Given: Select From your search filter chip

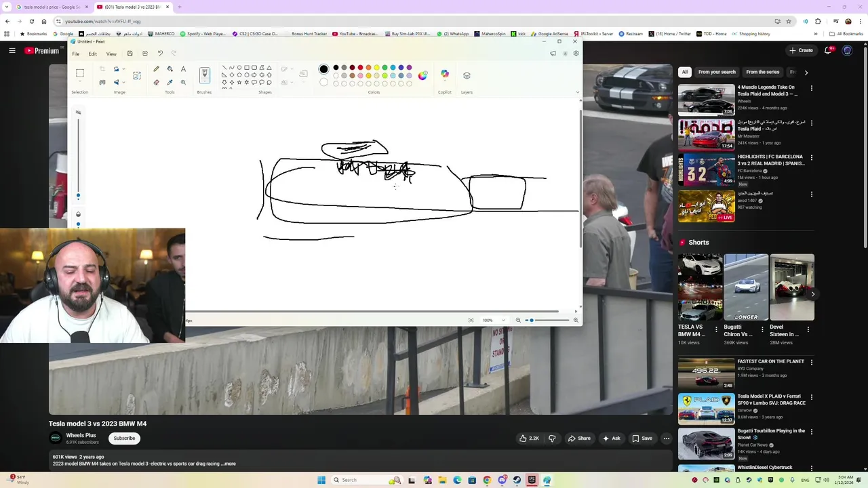Looking at the screenshot, I should pyautogui.click(x=717, y=72).
